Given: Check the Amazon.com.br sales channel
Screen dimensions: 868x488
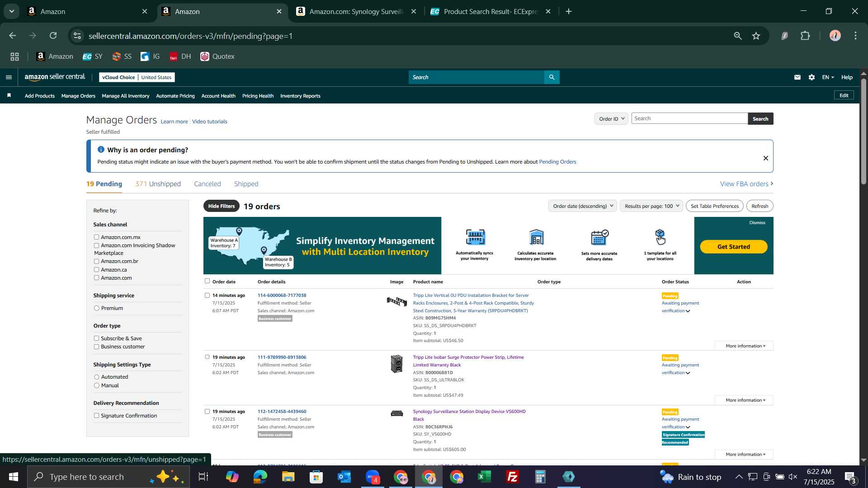Looking at the screenshot, I should pyautogui.click(x=96, y=261).
